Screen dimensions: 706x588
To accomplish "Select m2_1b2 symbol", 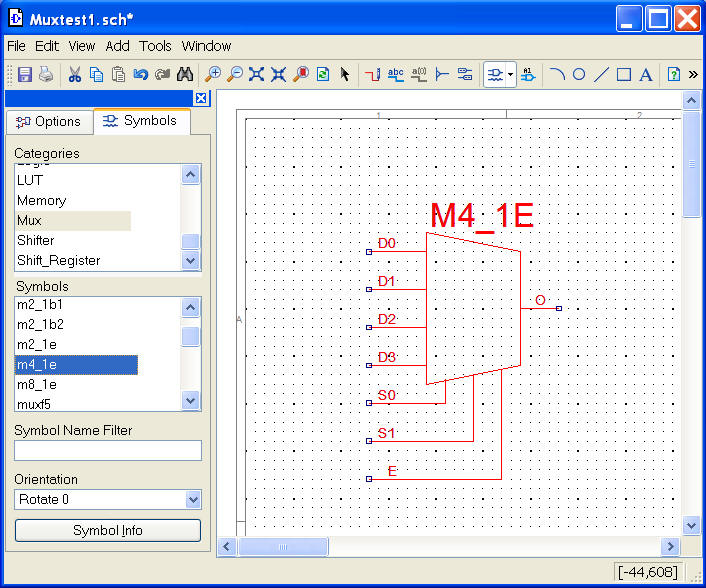I will coord(40,325).
